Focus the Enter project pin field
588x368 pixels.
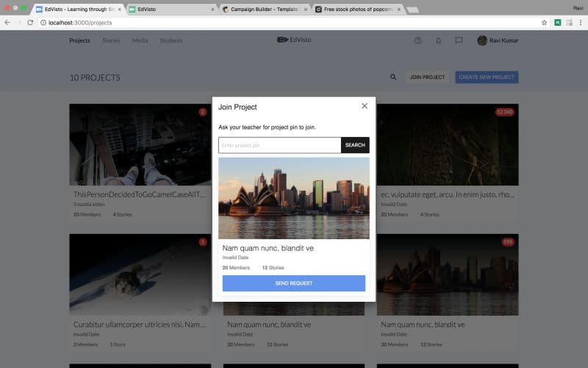click(280, 145)
